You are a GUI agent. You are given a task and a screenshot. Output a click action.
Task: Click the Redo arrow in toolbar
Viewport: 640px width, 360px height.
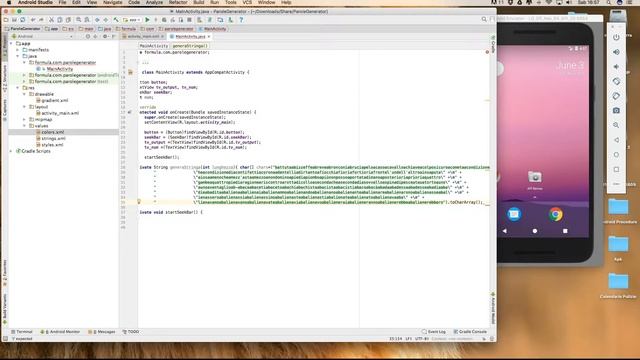click(x=41, y=20)
